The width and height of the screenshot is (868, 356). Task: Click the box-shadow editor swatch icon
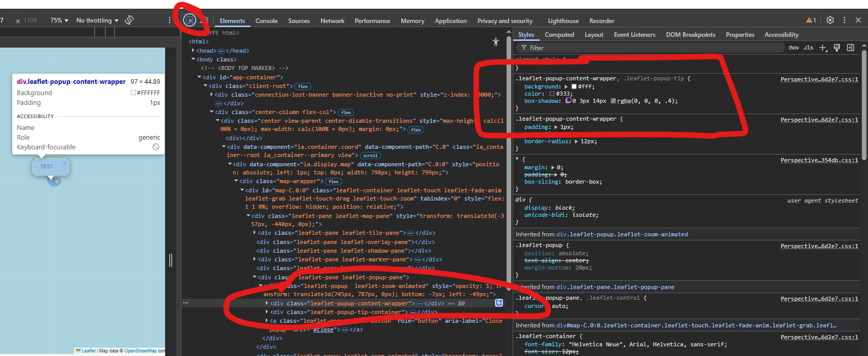568,101
